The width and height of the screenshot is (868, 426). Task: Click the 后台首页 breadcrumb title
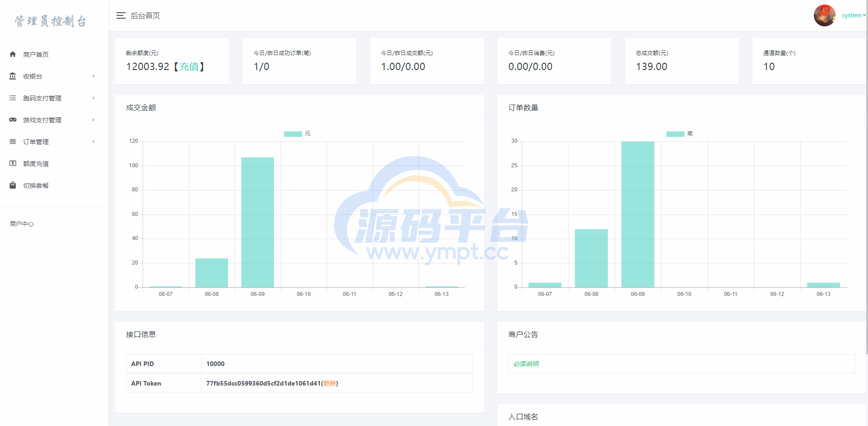[x=145, y=15]
